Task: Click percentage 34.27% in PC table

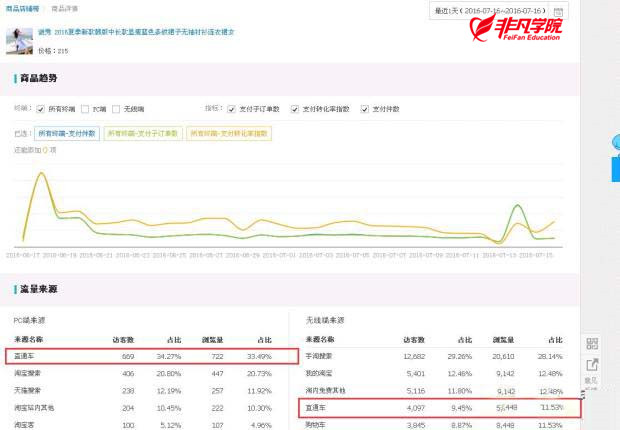Action: [169, 356]
